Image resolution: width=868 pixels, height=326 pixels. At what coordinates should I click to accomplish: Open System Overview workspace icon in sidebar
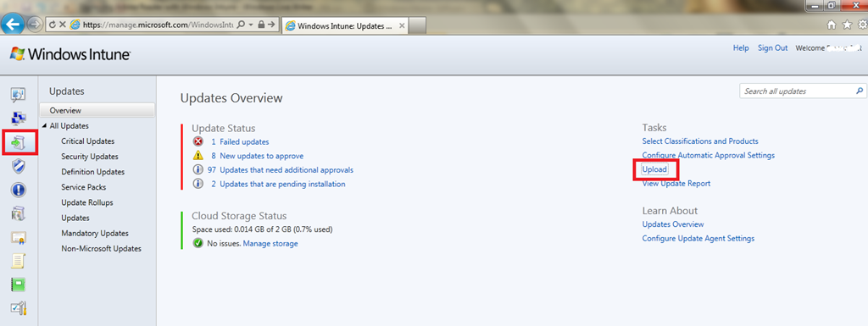pos(19,95)
